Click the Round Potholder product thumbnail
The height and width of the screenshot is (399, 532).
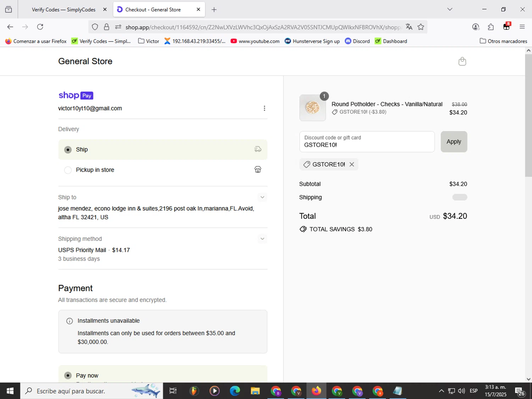tap(312, 108)
